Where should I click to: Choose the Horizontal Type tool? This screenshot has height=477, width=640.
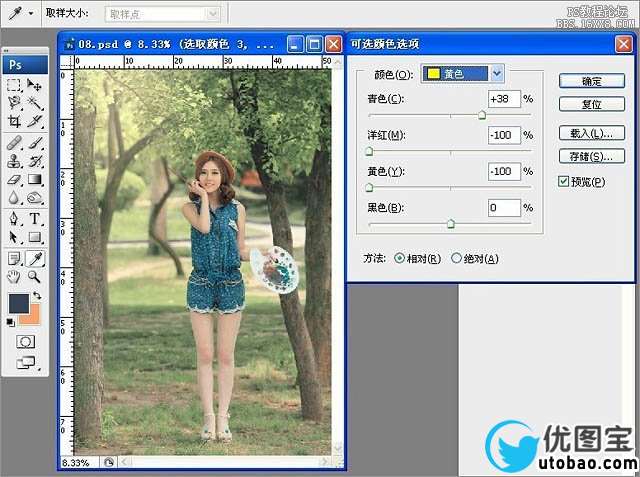click(x=34, y=218)
